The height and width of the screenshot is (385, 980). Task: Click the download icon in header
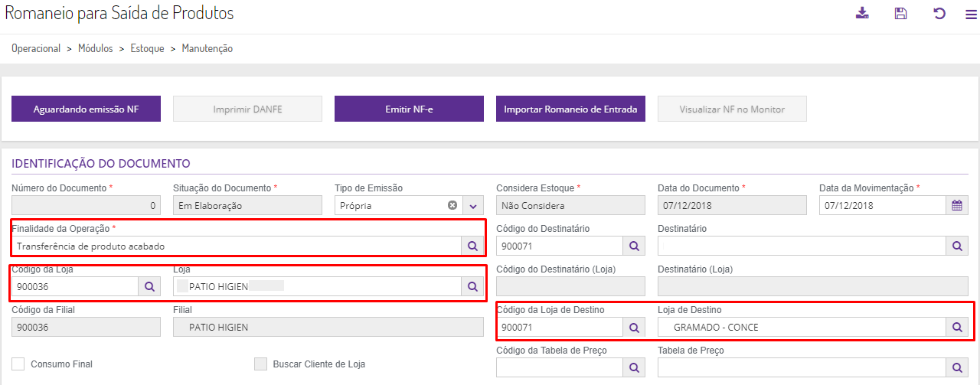(862, 13)
